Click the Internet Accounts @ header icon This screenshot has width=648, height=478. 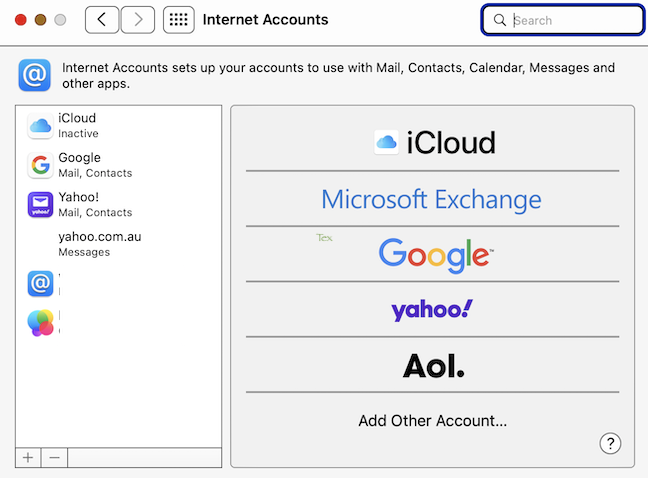tap(35, 75)
